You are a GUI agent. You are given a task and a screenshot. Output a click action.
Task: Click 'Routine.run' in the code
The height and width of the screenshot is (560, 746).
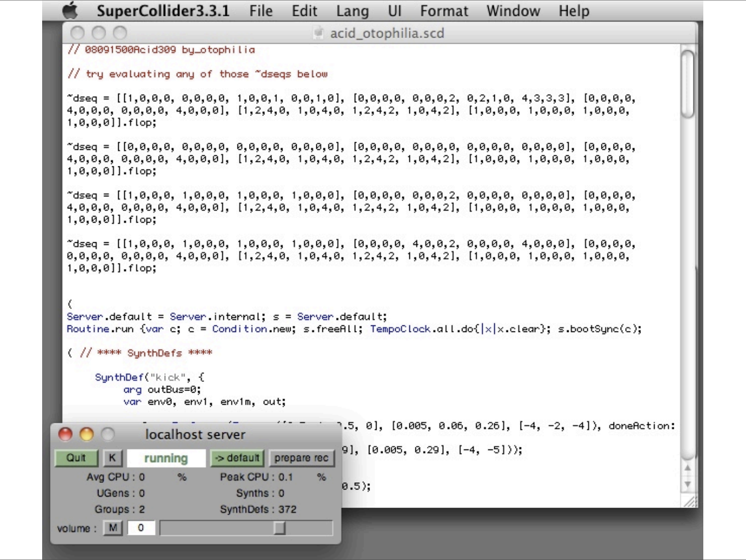pyautogui.click(x=100, y=329)
